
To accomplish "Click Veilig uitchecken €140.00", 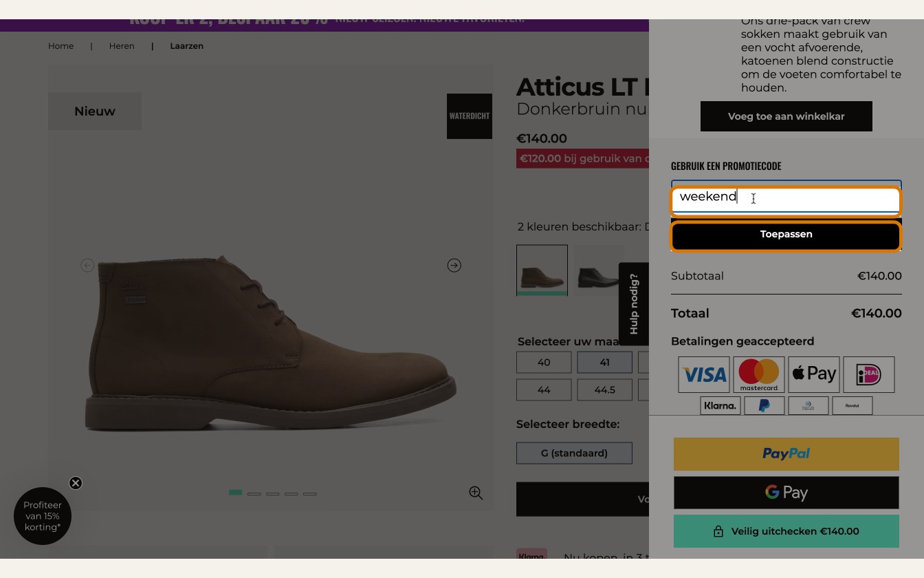I will [786, 531].
